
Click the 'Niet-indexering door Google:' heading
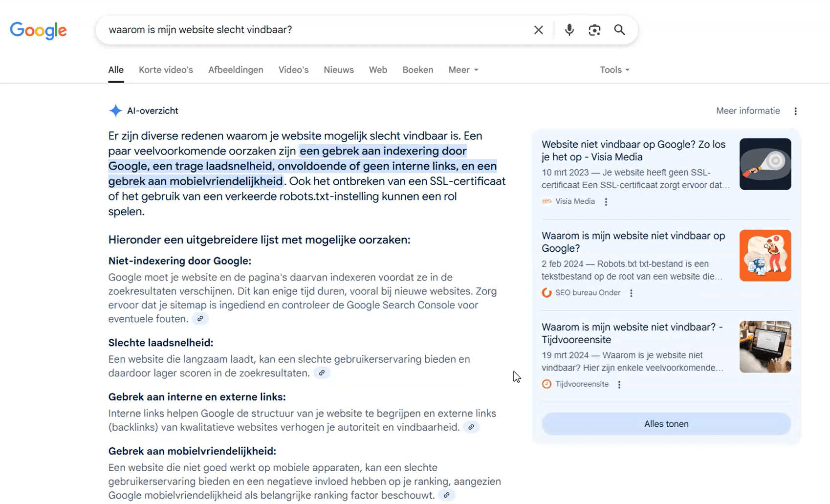(180, 261)
